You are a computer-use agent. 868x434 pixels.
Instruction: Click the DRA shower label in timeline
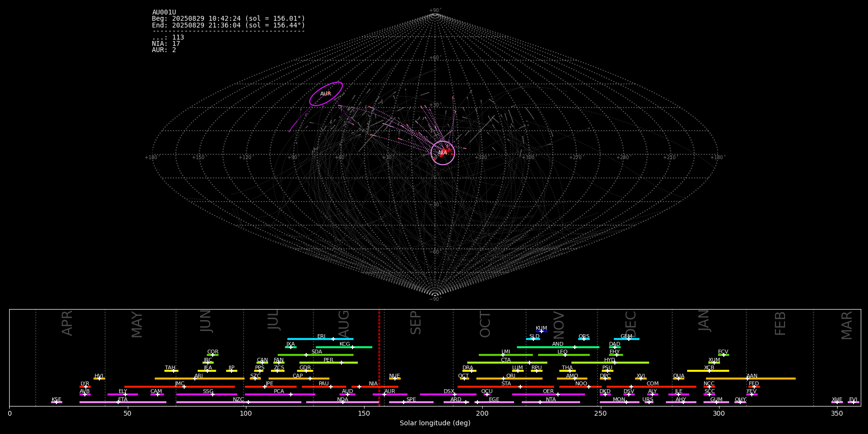click(468, 368)
